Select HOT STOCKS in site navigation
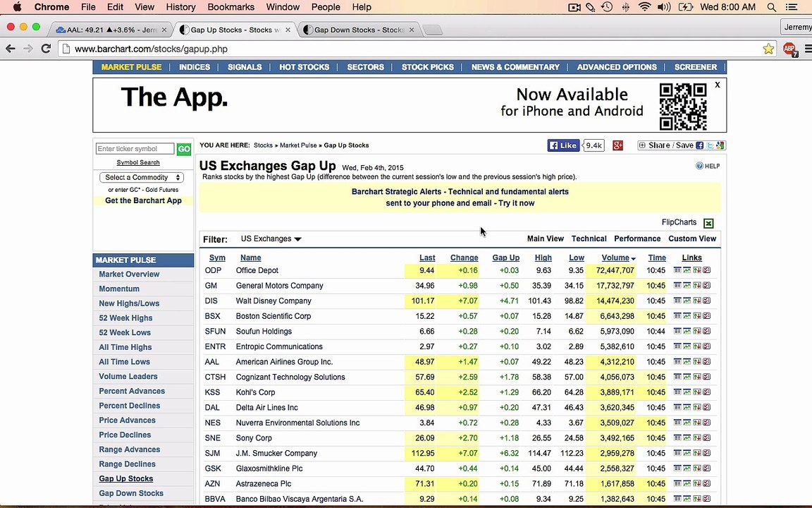Screen dimensions: 812x508 pyautogui.click(x=304, y=67)
